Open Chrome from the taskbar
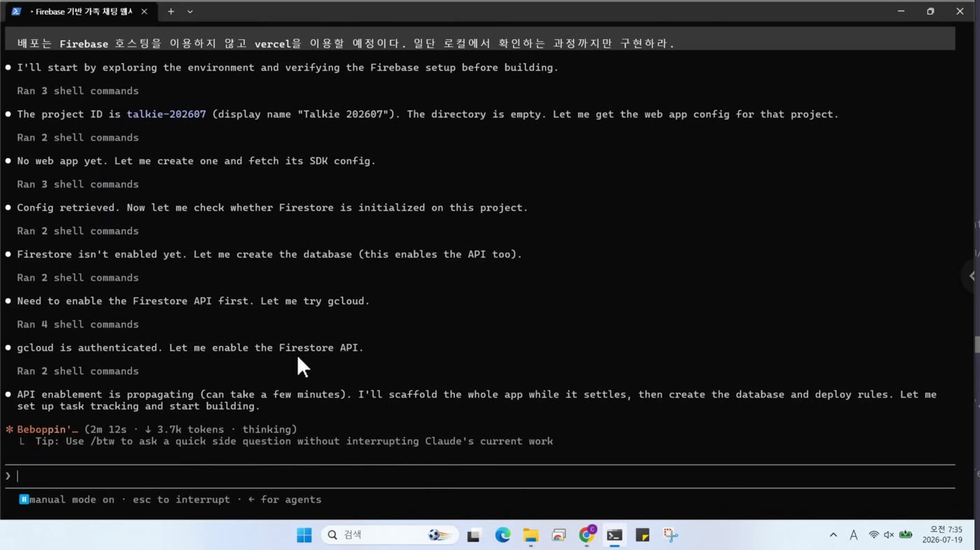The width and height of the screenshot is (980, 550). point(587,535)
